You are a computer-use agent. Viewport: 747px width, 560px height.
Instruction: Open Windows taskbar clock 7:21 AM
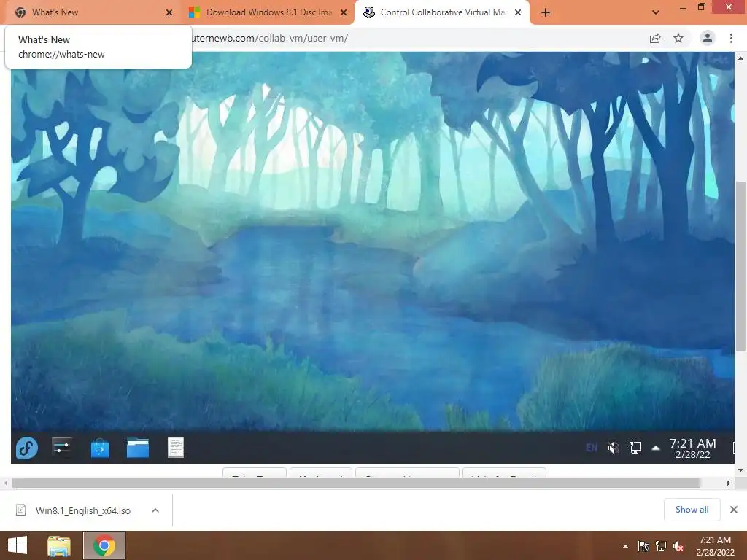[x=715, y=546]
